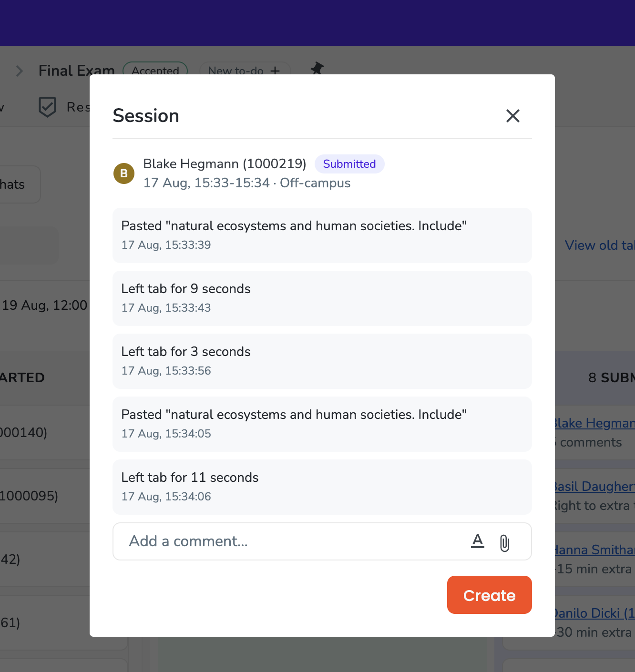
Task: Attach a file with the paperclip icon
Action: [504, 542]
